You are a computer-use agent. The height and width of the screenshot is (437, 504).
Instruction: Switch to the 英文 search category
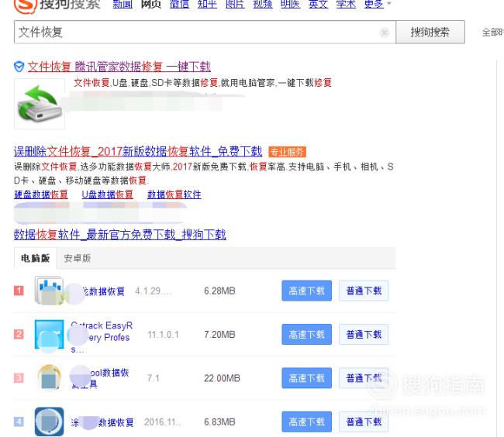point(318,4)
